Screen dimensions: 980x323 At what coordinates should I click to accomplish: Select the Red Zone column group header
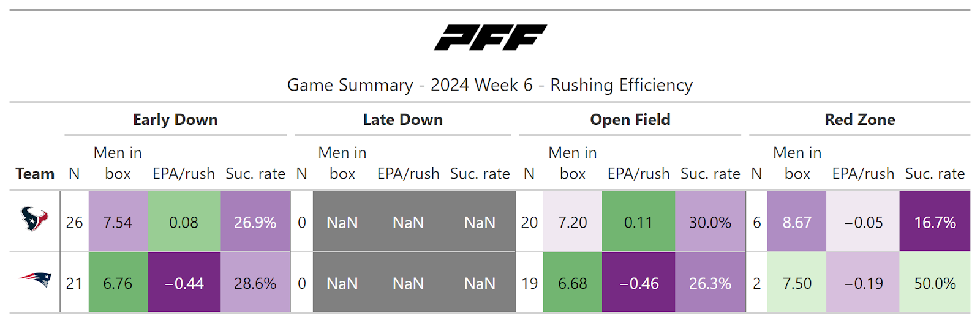(859, 120)
